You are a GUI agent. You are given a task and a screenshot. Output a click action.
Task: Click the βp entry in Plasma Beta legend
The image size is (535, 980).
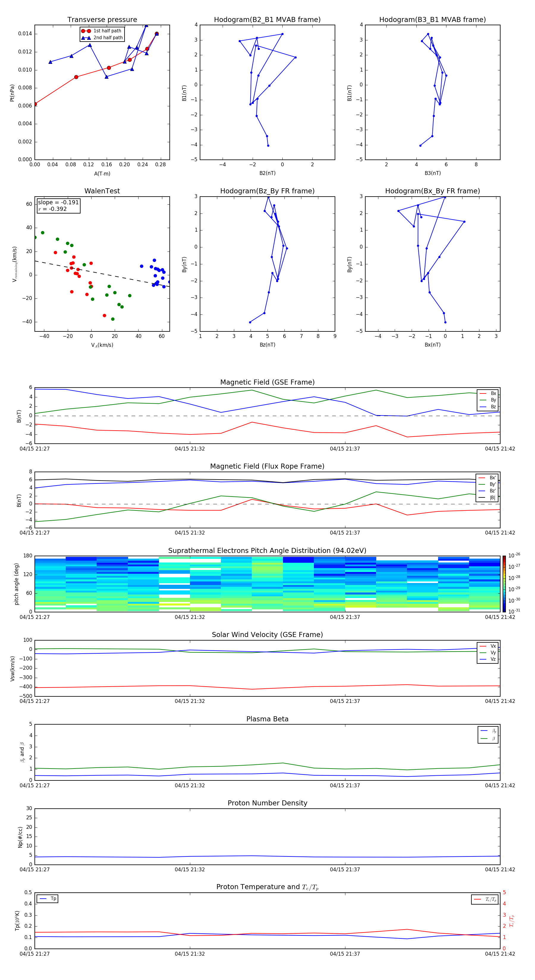[x=488, y=731]
